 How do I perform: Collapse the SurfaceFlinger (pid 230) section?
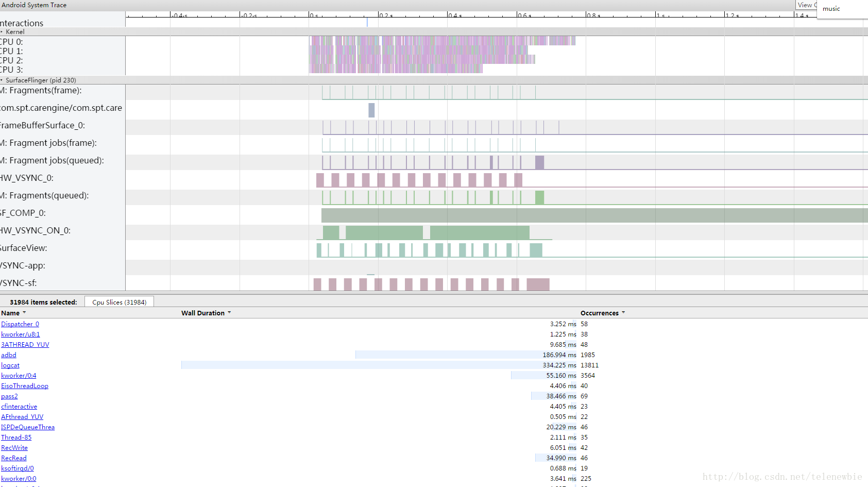coord(2,80)
